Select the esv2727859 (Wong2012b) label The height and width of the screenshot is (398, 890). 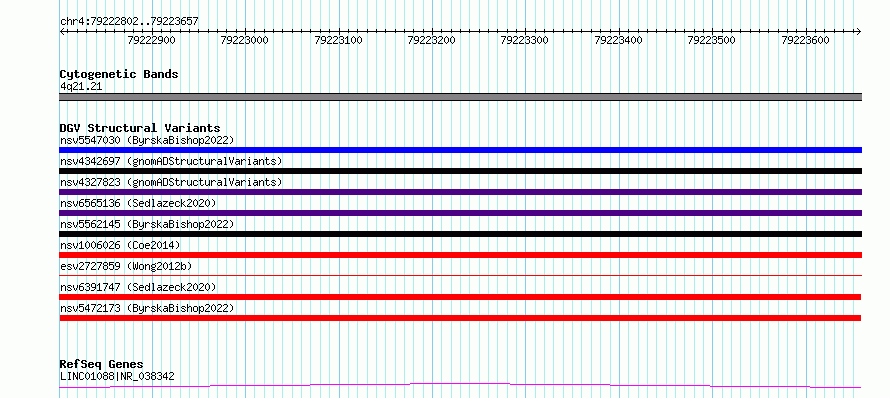tap(125, 266)
